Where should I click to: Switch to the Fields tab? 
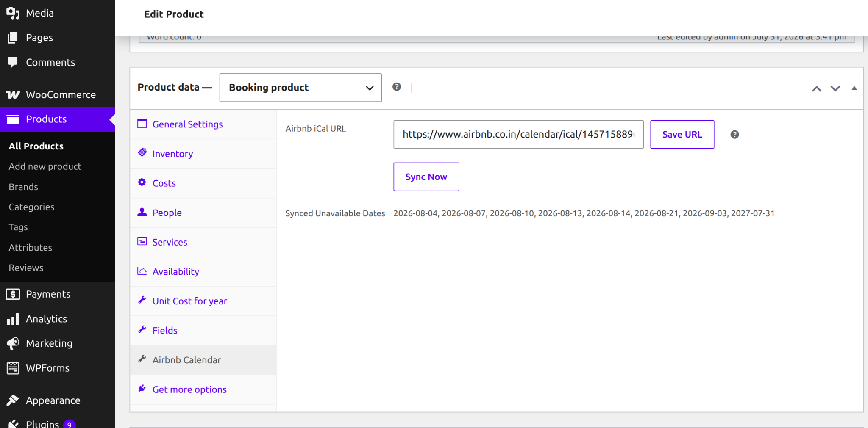tap(203, 331)
